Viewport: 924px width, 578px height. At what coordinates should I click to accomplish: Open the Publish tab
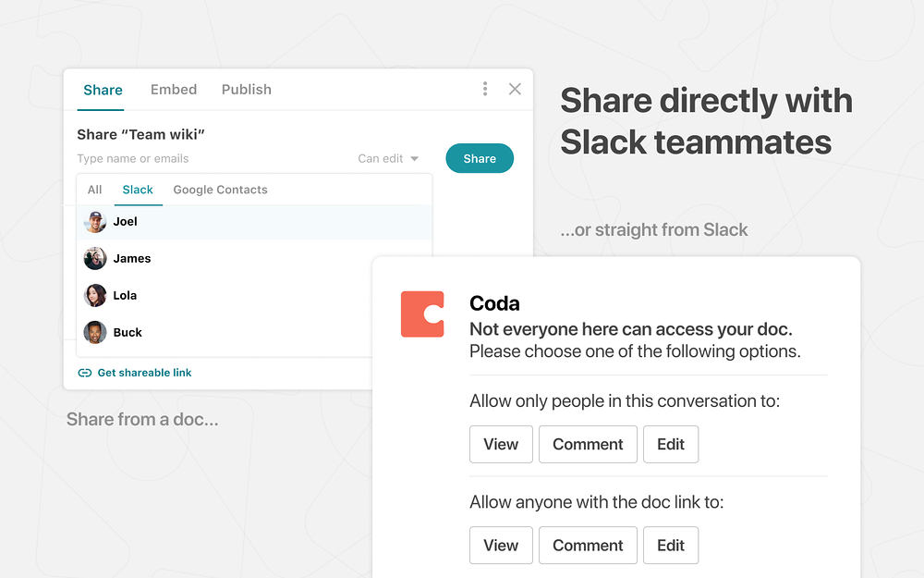pyautogui.click(x=247, y=90)
